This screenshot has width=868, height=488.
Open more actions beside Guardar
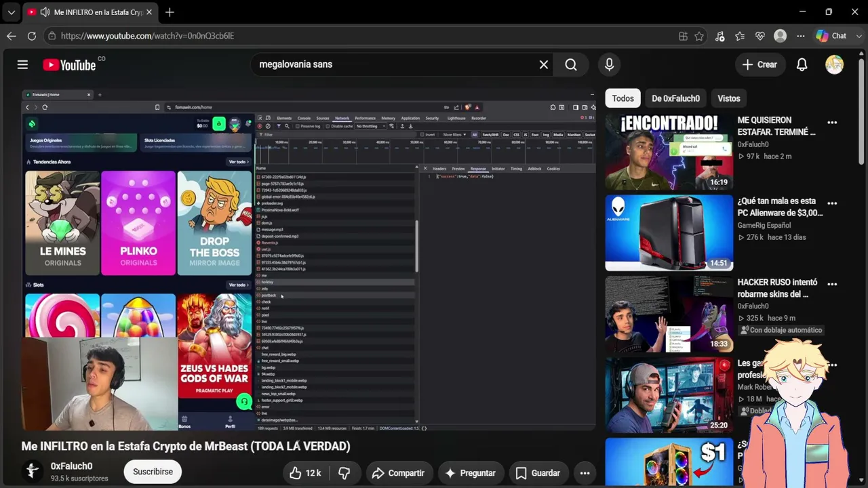point(585,473)
